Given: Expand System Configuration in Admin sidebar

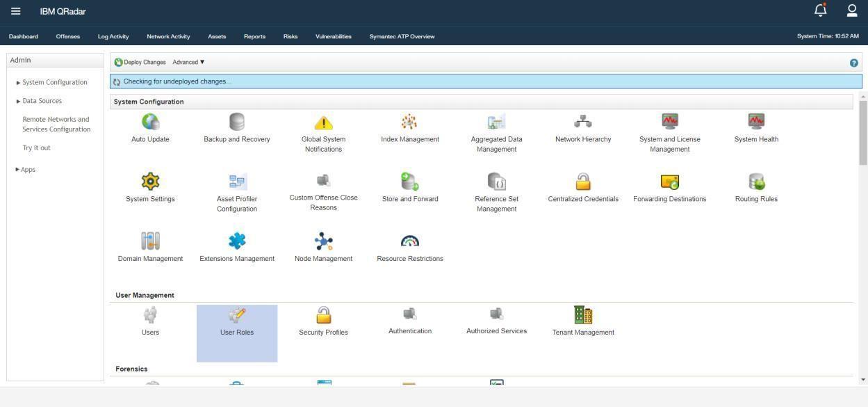Looking at the screenshot, I should (x=52, y=82).
